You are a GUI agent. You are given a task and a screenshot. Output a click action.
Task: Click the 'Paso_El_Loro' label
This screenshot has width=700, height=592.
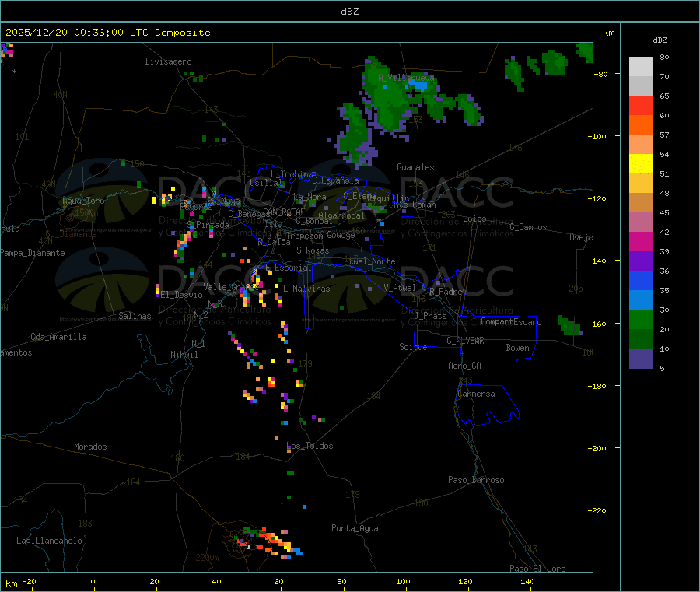538,569
